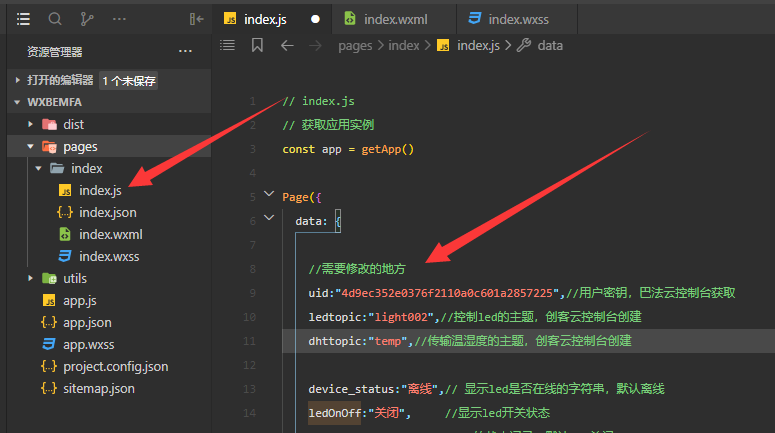This screenshot has height=433, width=775.
Task: Collapse the sidebar panel icon
Action: point(196,19)
